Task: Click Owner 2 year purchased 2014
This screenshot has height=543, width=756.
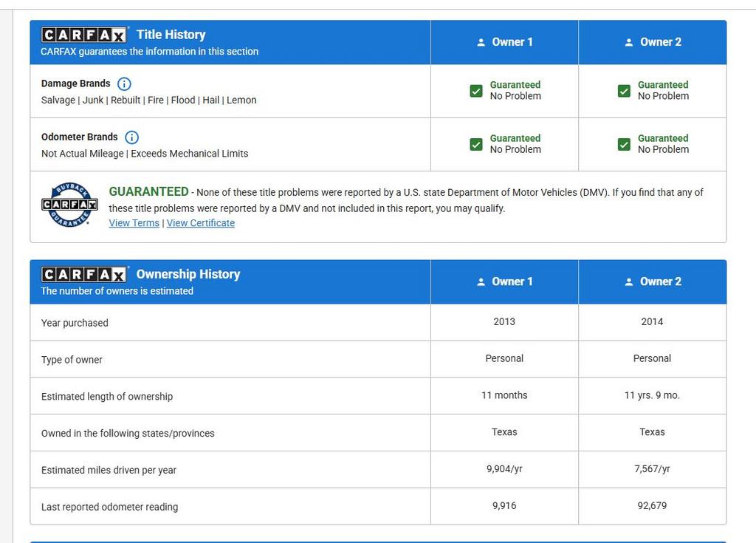Action: click(x=652, y=321)
